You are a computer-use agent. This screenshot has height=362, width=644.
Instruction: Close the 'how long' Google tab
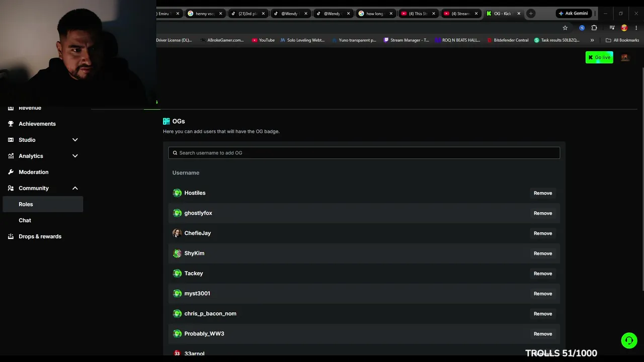[391, 14]
